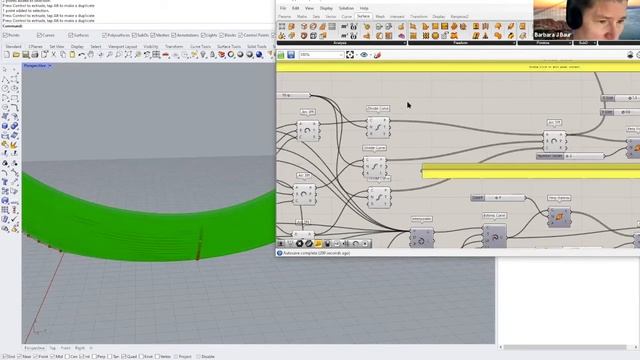This screenshot has height=360, width=640.
Task: Click the Save icon in Rhino toolbar
Action: (x=26, y=55)
